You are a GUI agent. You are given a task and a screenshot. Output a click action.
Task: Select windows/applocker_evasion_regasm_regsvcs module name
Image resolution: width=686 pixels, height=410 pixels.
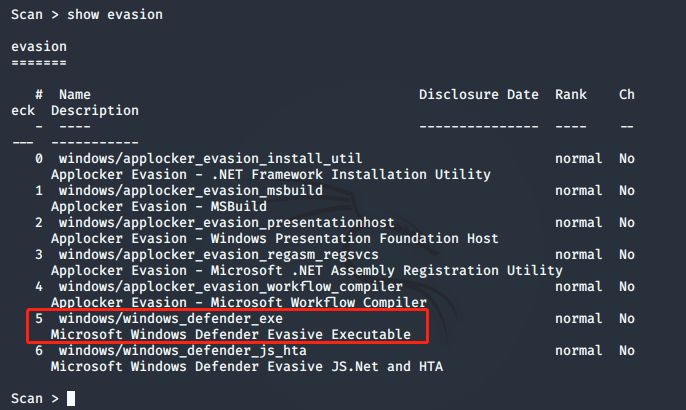(x=219, y=255)
